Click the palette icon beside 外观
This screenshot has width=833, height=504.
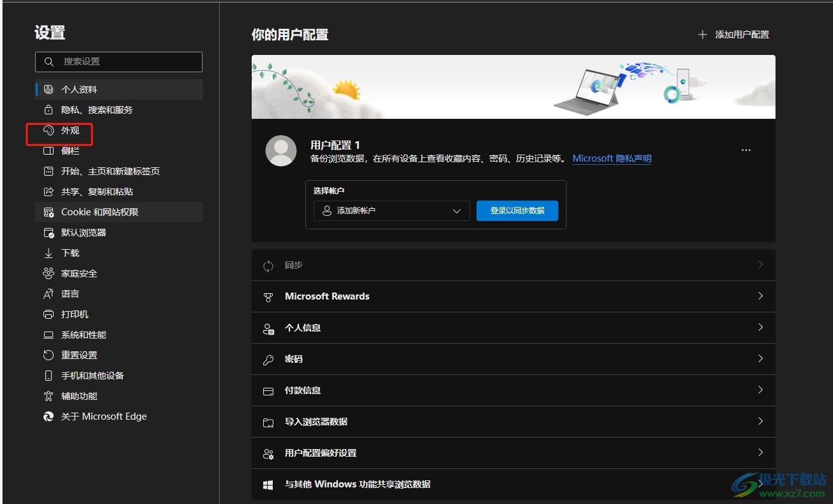(x=49, y=130)
